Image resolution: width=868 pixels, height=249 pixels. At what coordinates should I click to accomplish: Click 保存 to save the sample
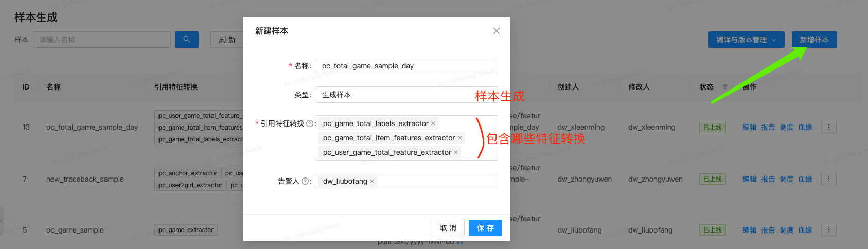[485, 228]
